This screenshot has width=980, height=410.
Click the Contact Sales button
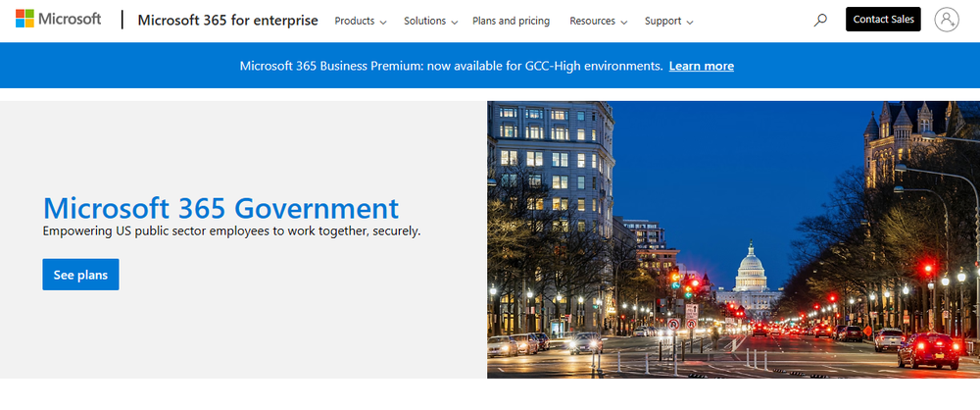[x=883, y=20]
